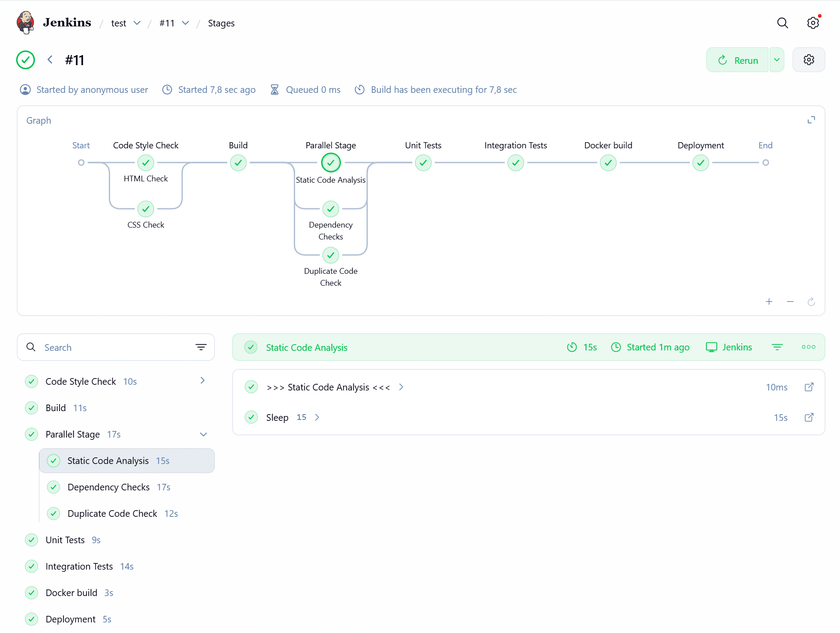Image resolution: width=840 pixels, height=633 pixels.
Task: Zoom in on the pipeline graph
Action: (x=769, y=302)
